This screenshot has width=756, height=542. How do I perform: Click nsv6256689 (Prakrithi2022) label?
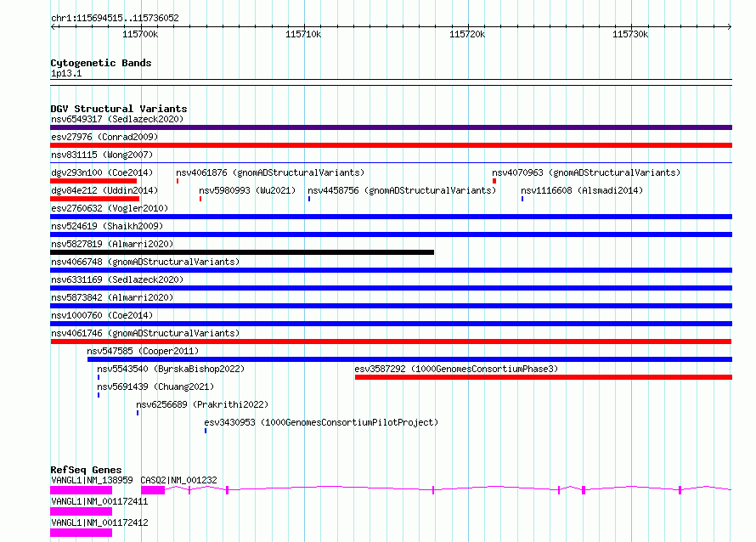[x=202, y=404]
